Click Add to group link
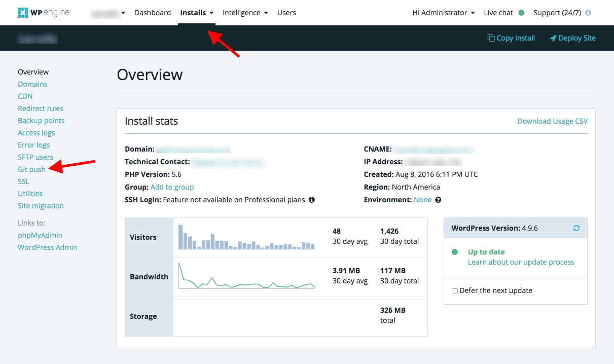Screen dimensions: 614x364 pos(172,187)
